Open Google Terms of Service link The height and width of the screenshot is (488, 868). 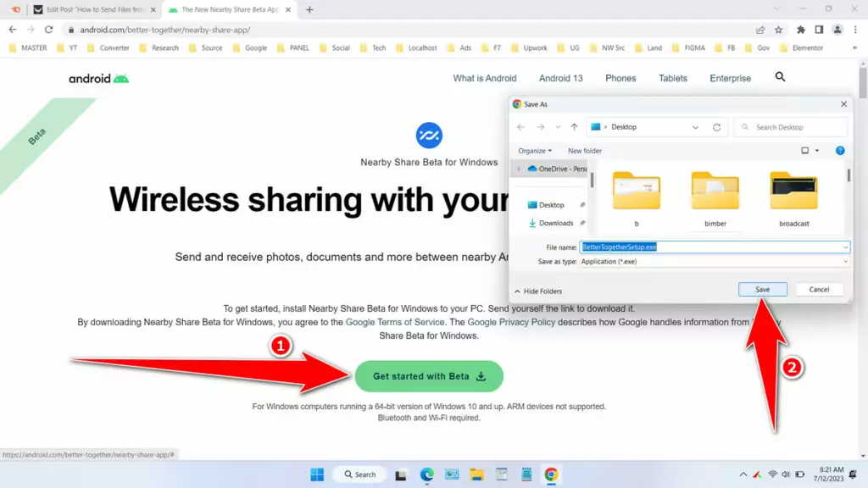(x=395, y=322)
